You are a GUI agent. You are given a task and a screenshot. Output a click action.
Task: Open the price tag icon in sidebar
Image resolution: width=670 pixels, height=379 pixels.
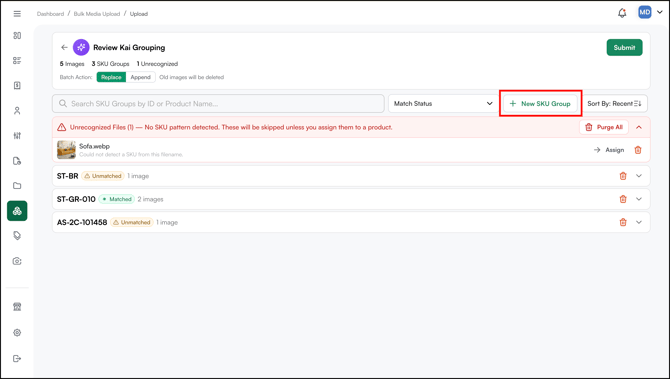point(17,235)
